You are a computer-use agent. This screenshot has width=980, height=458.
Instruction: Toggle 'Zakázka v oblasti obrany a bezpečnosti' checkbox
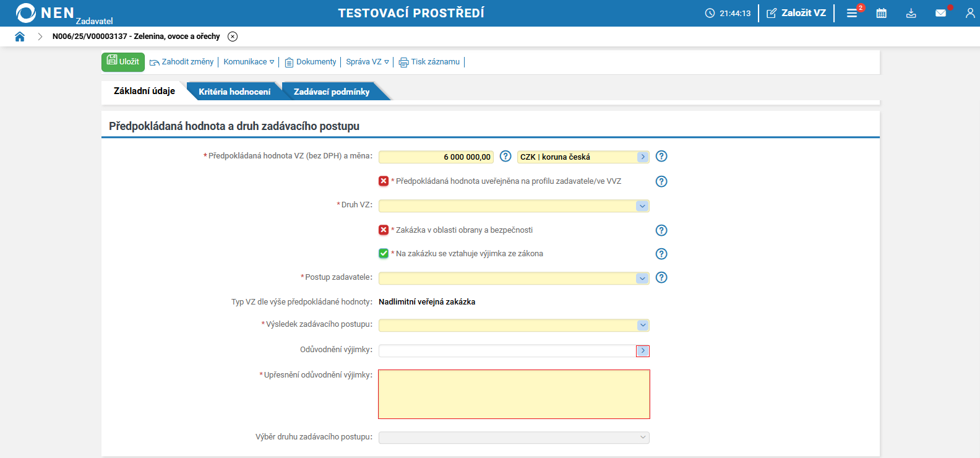[x=384, y=230]
